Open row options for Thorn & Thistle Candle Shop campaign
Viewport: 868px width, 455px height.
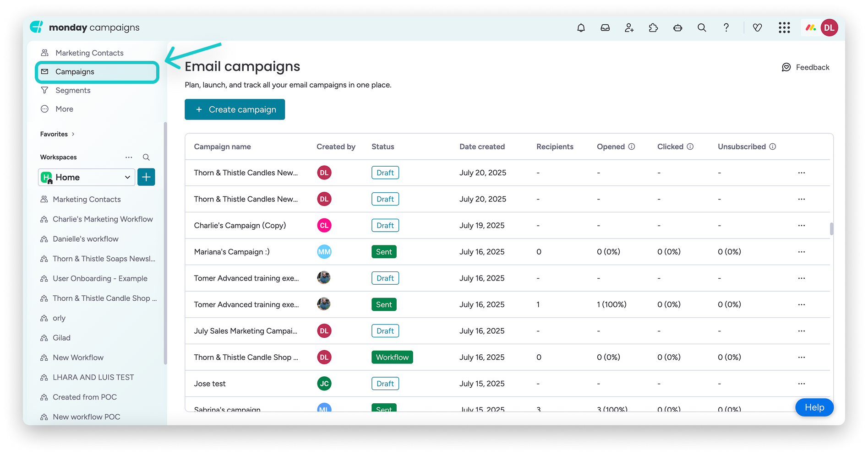[x=802, y=357]
